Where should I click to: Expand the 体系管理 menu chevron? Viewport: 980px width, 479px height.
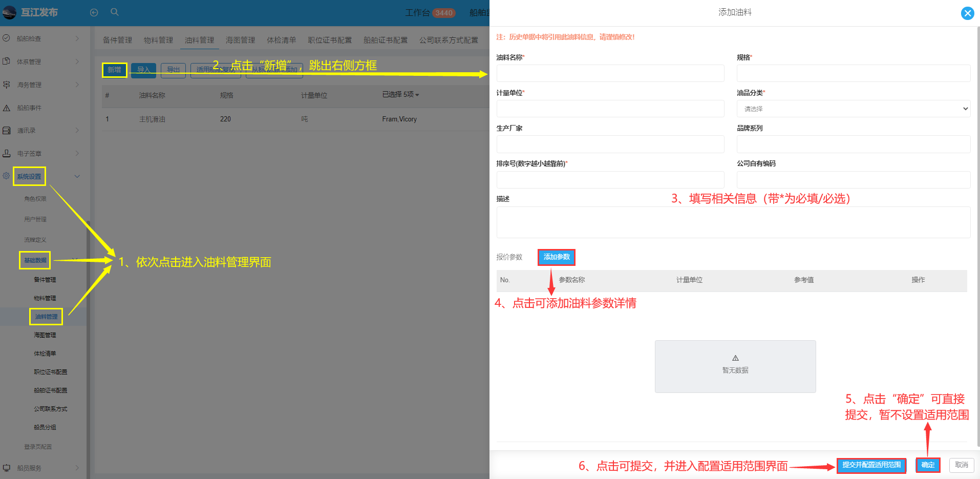pyautogui.click(x=77, y=61)
